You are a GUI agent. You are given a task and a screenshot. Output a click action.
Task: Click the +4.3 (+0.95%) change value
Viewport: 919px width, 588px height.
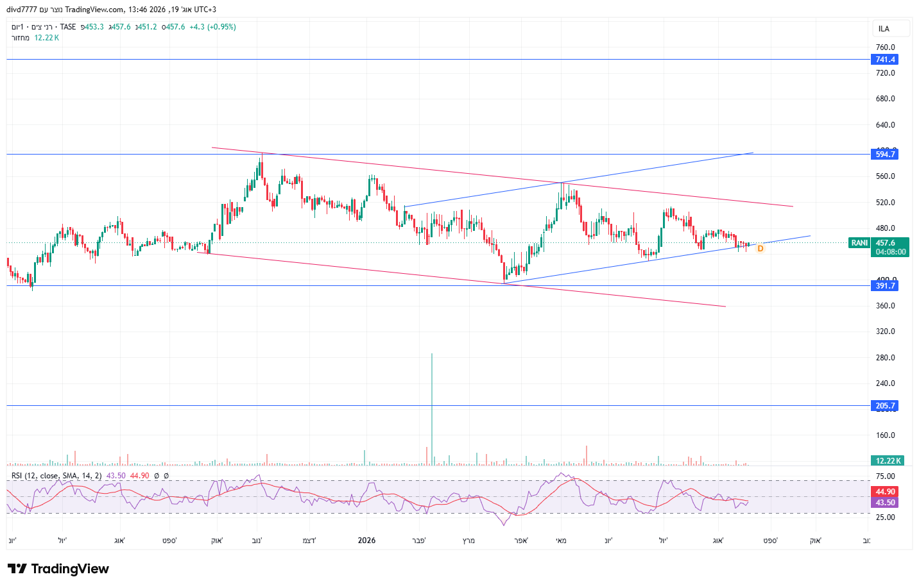point(212,27)
